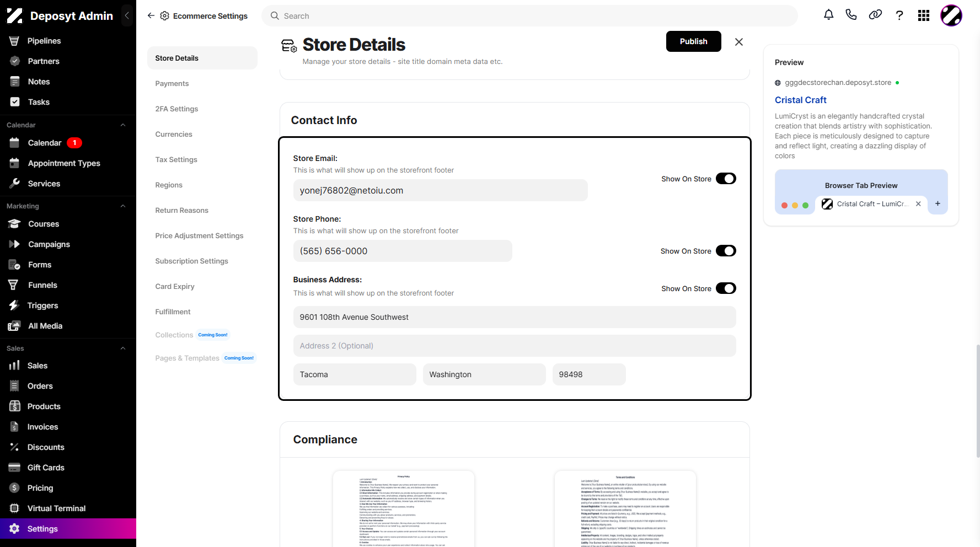980x547 pixels.
Task: Open the Fulfillment settings tab
Action: 173,312
